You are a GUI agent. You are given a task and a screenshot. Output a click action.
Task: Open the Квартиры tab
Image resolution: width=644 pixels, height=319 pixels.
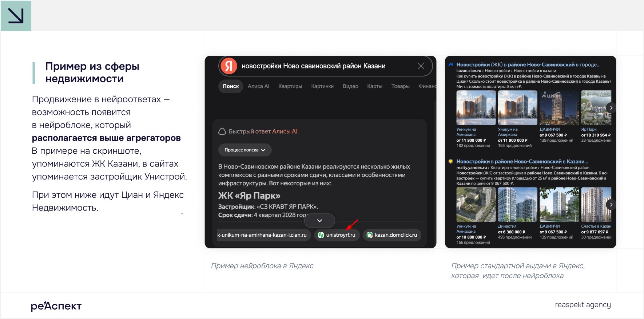coord(290,86)
